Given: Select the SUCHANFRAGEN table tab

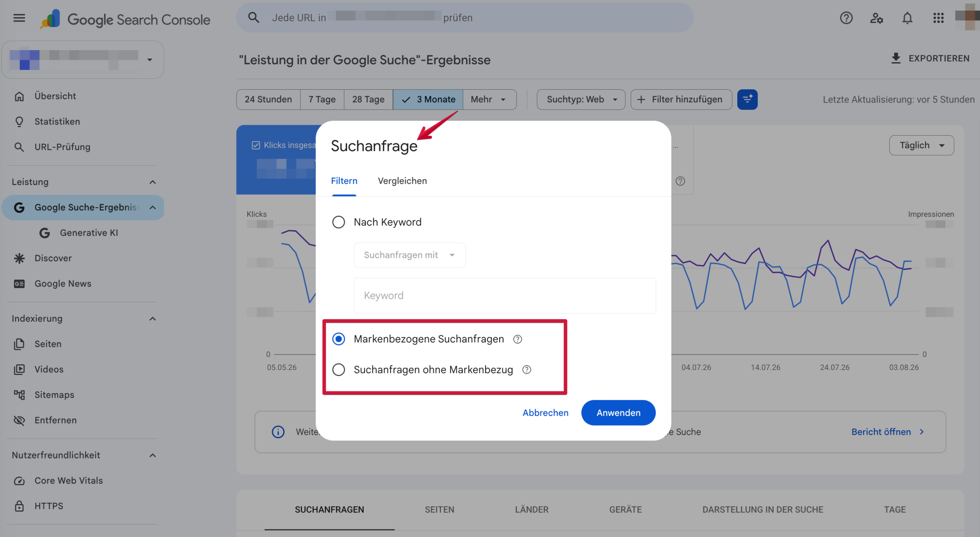Looking at the screenshot, I should 329,510.
